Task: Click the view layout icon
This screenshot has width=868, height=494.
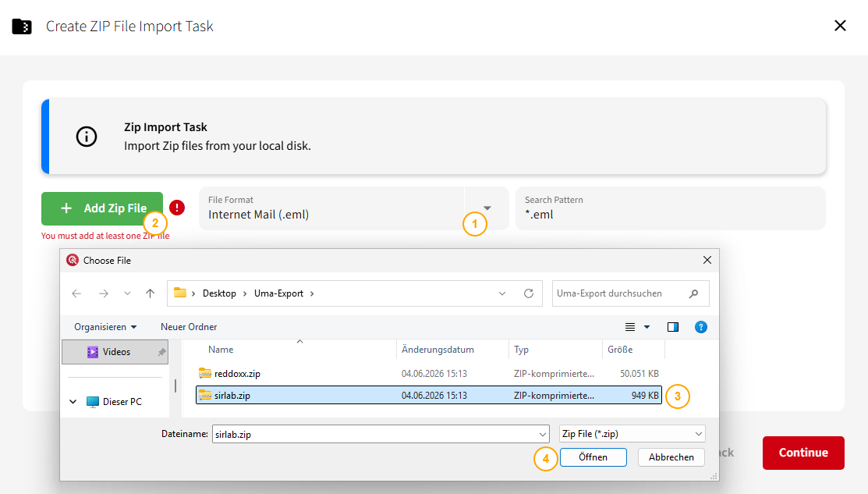Action: (630, 327)
